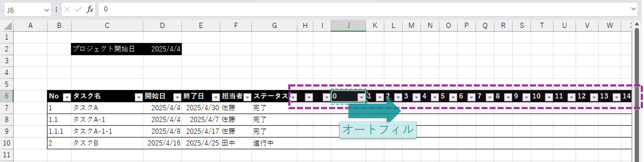The height and width of the screenshot is (162, 644).
Task: Select row 7 by clicking its row header
Action: coord(7,108)
